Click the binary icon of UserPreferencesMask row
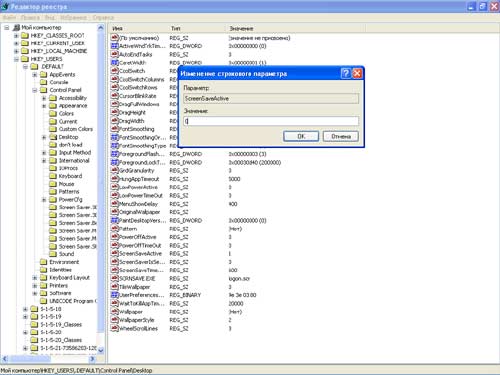Image resolution: width=500 pixels, height=375 pixels. click(115, 295)
